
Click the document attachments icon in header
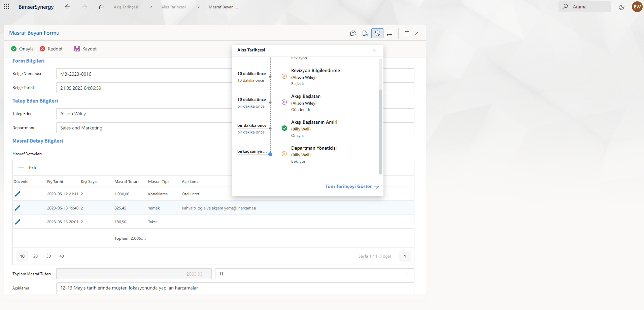(x=365, y=33)
